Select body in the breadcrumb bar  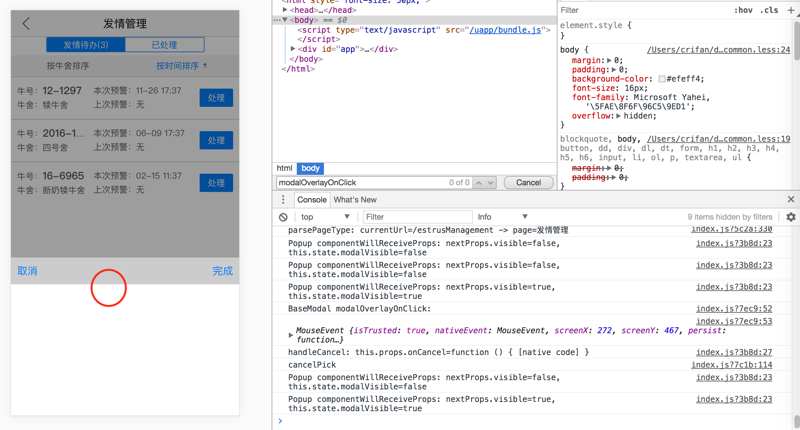point(310,168)
